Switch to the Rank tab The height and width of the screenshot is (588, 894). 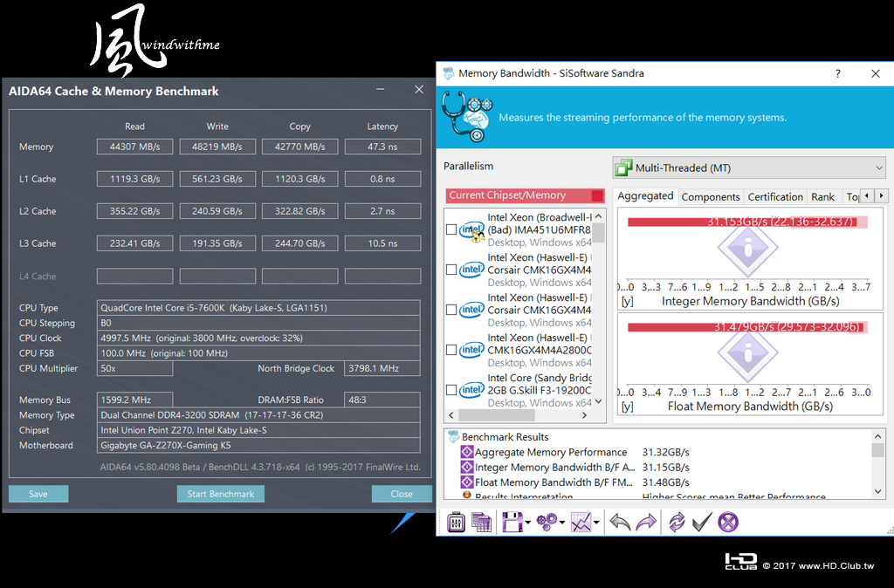(x=822, y=197)
